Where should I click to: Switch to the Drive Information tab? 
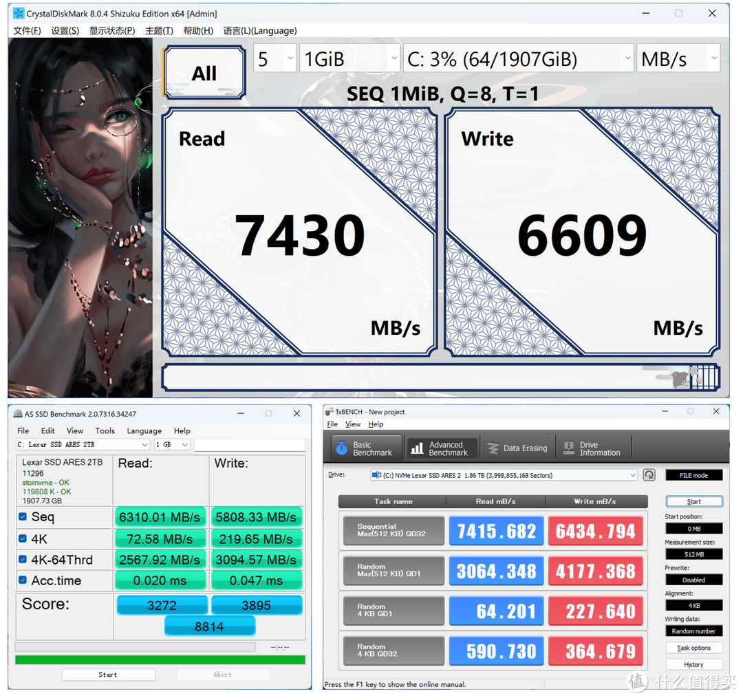pyautogui.click(x=593, y=448)
